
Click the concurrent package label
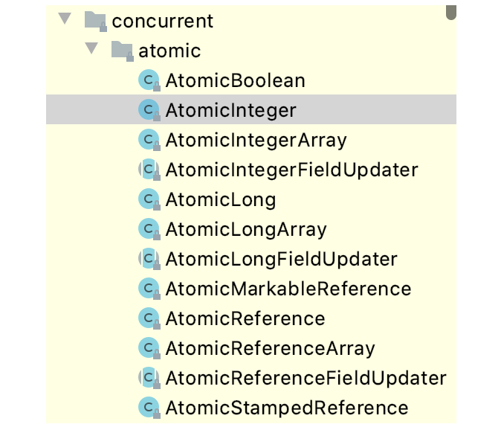[x=162, y=22]
